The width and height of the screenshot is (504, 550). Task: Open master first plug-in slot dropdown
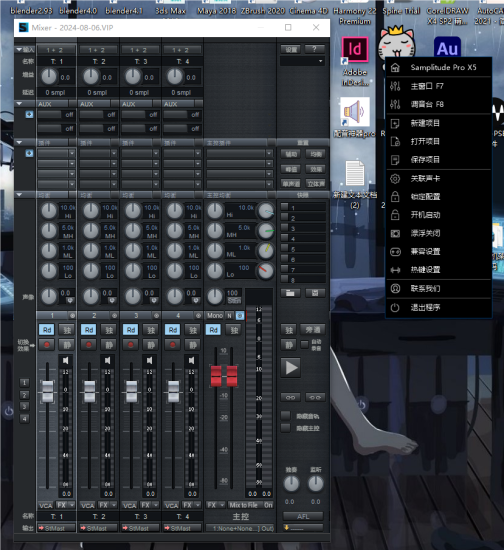269,153
